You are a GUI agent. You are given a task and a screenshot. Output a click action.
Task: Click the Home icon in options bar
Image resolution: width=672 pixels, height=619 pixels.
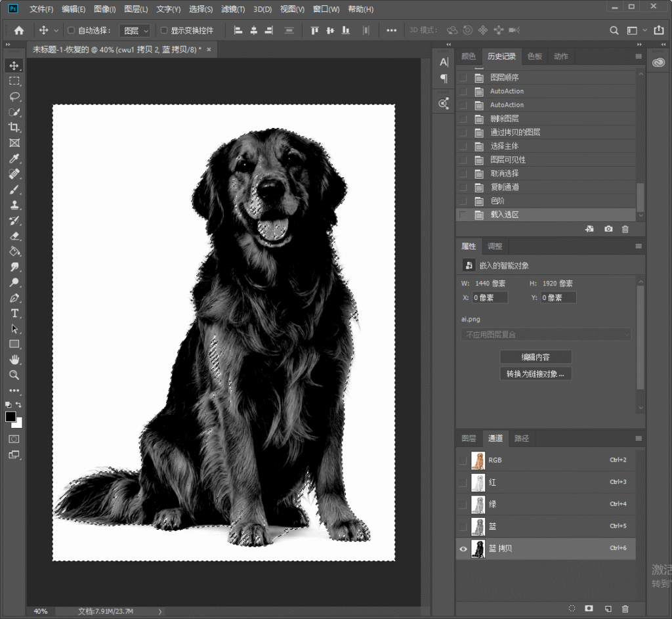[x=19, y=30]
